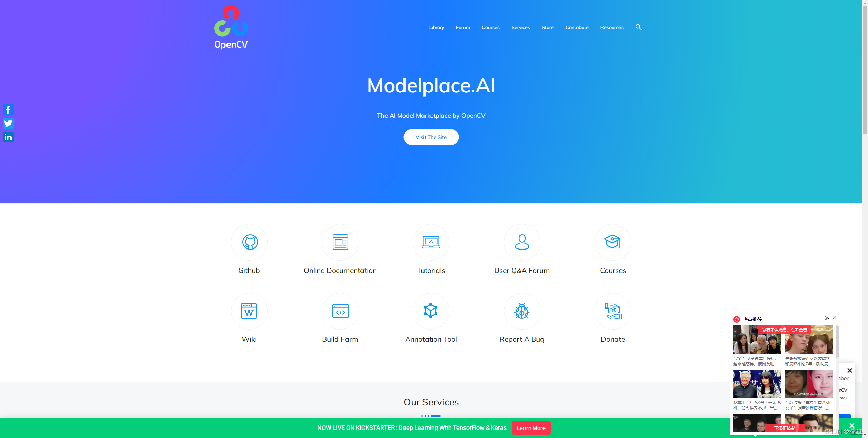868x438 pixels.
Task: Click the Report A Bug icon
Action: [521, 311]
